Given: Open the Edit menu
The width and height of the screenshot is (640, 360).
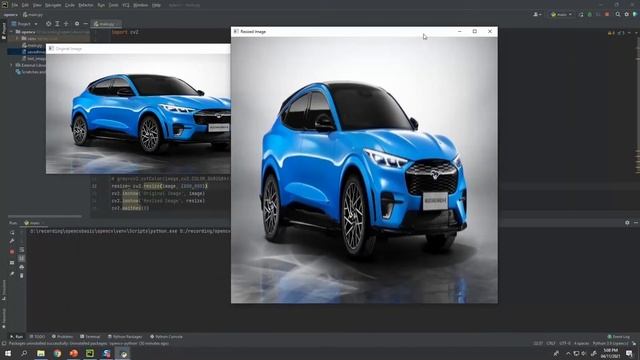Looking at the screenshot, I should point(25,5).
